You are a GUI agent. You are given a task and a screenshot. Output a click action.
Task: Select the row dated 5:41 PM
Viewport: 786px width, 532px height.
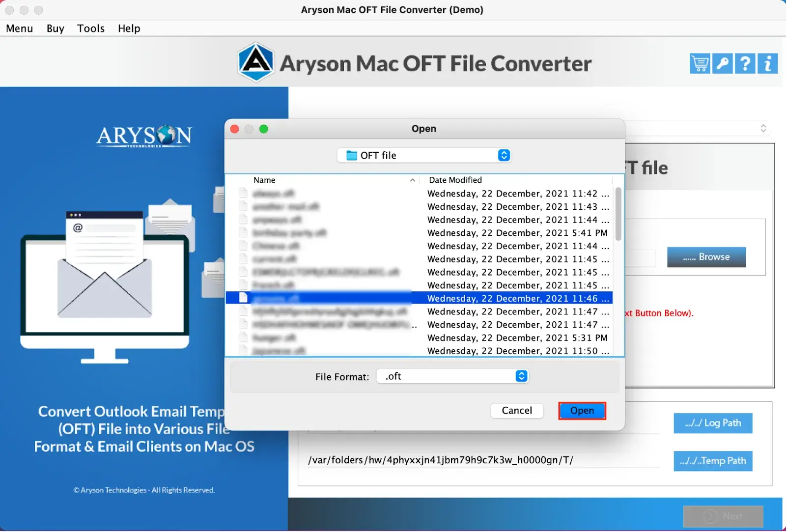[419, 233]
